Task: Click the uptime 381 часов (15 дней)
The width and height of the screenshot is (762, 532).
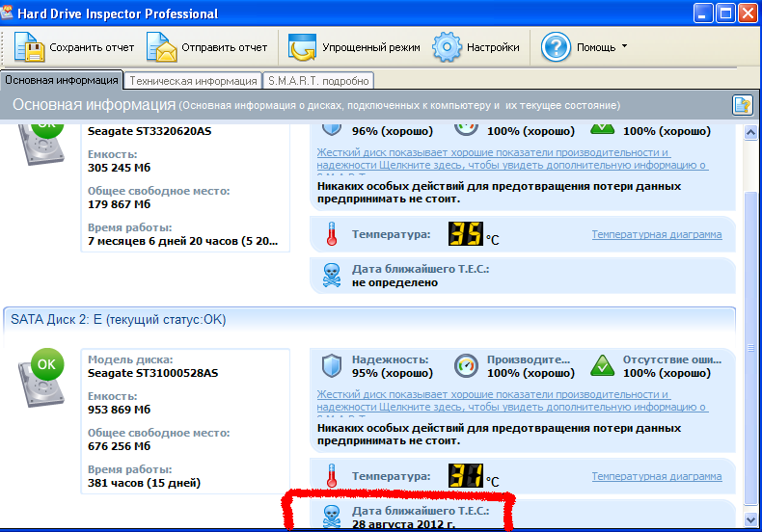Action: click(x=144, y=483)
